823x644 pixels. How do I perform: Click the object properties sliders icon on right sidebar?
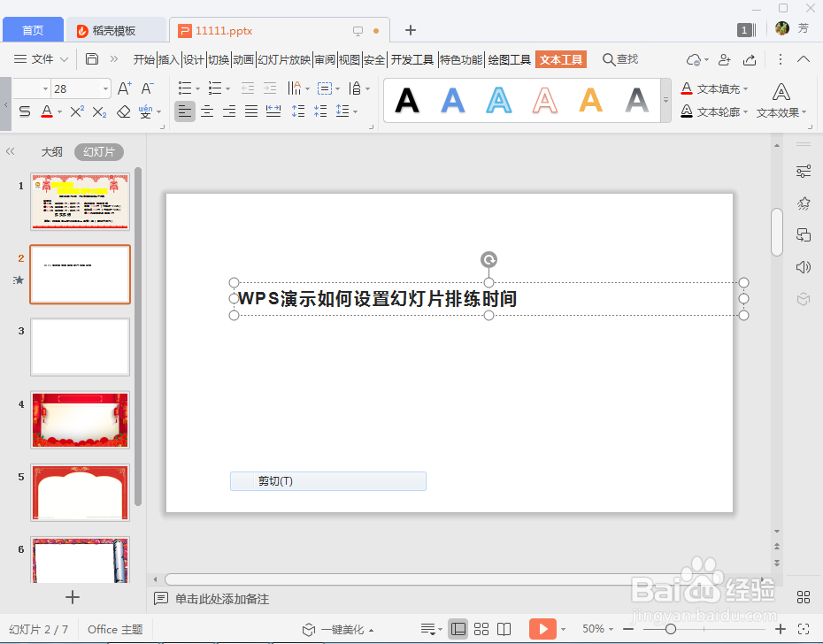tap(804, 170)
